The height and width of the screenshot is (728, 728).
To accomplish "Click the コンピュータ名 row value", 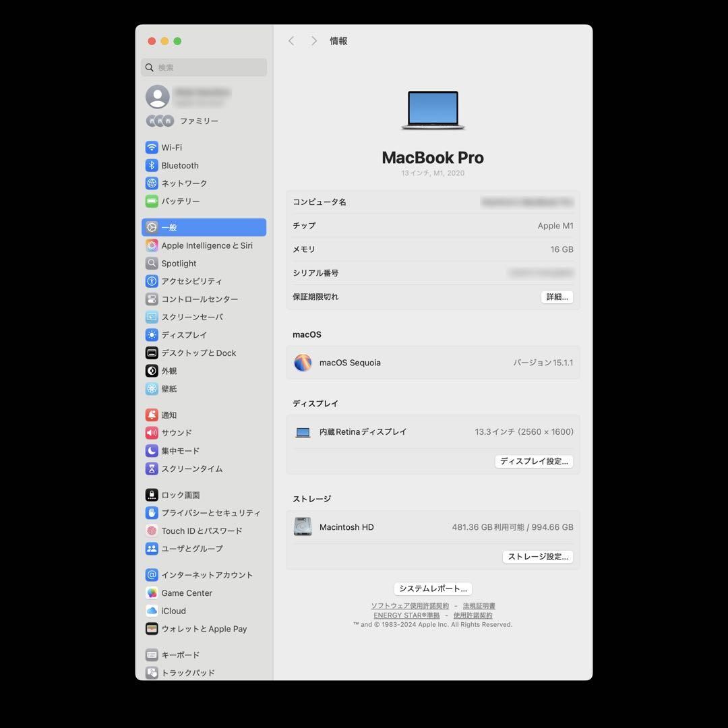I will point(527,202).
